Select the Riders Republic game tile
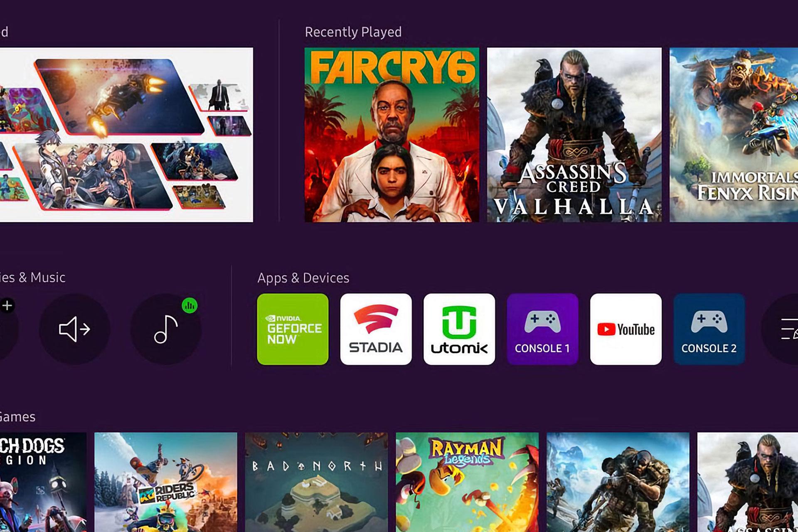The image size is (798, 532). [166, 482]
